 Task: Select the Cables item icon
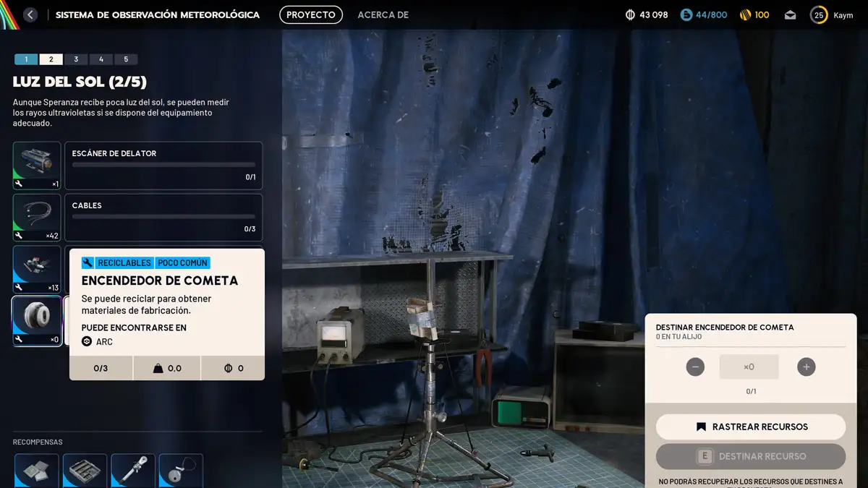point(37,218)
